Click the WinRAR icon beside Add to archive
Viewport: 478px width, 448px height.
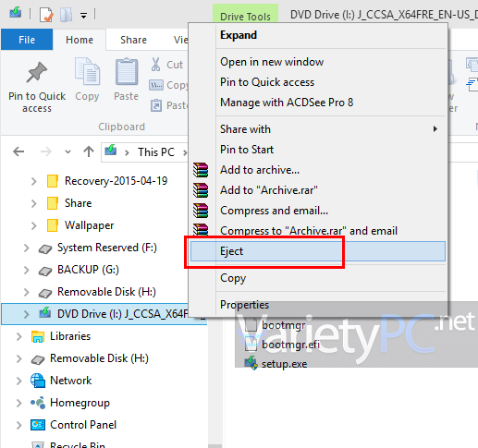click(201, 170)
